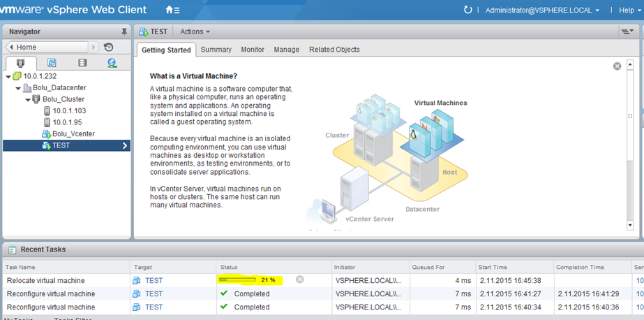This screenshot has height=320, width=644.
Task: Collapse the Bolu_Datacenter tree node
Action: pyautogui.click(x=18, y=88)
